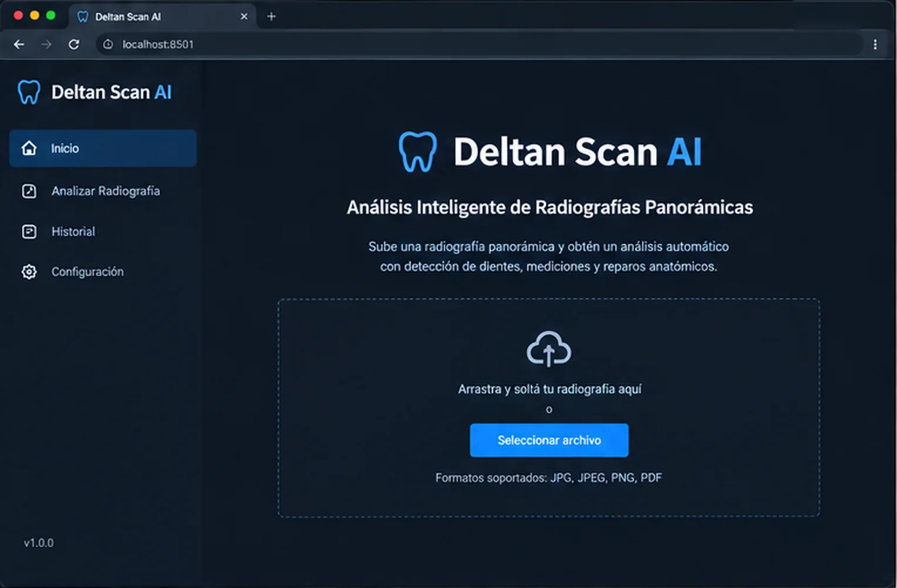The image size is (897, 588).
Task: Open the Historial menu item
Action: 103,232
